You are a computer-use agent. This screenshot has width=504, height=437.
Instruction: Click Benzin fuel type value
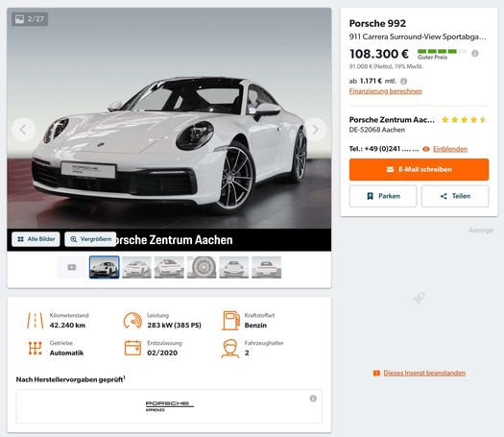[x=255, y=326]
